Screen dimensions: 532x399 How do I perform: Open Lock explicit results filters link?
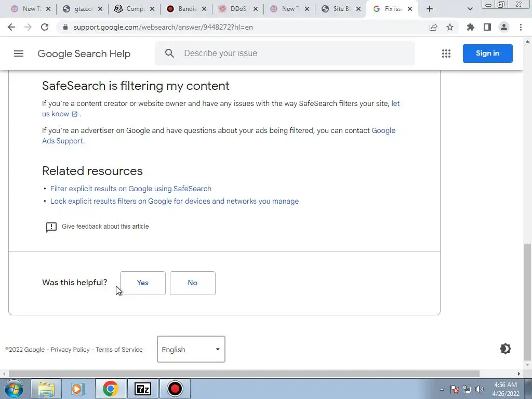click(175, 201)
